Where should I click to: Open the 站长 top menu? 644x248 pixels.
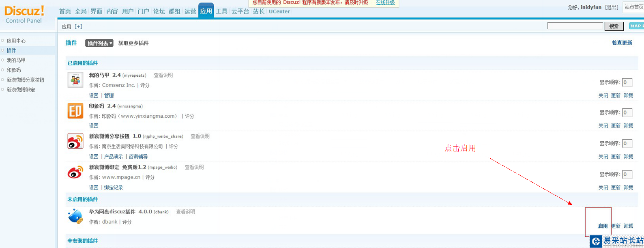[x=259, y=11]
